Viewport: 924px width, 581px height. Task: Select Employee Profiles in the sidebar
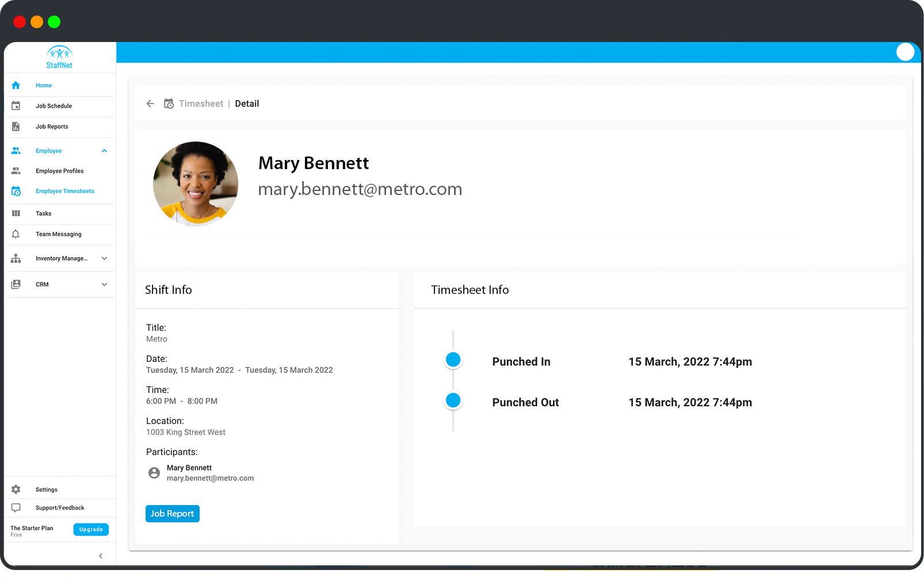pos(60,171)
